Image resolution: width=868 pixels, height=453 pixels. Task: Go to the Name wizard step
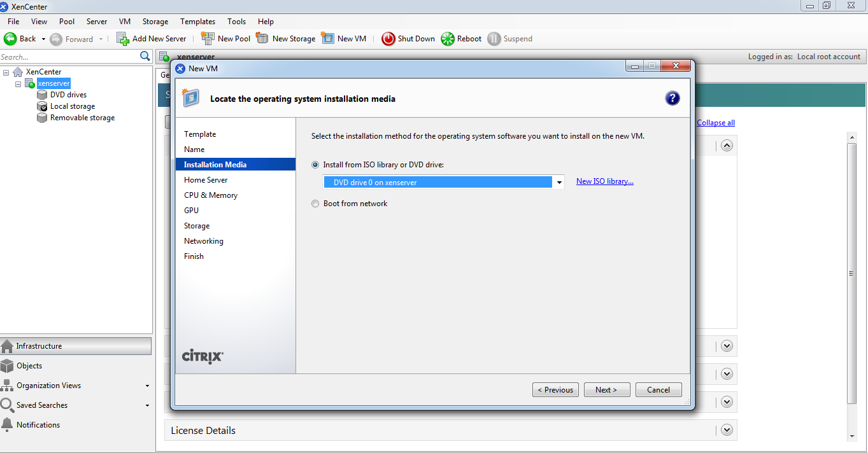pyautogui.click(x=194, y=150)
